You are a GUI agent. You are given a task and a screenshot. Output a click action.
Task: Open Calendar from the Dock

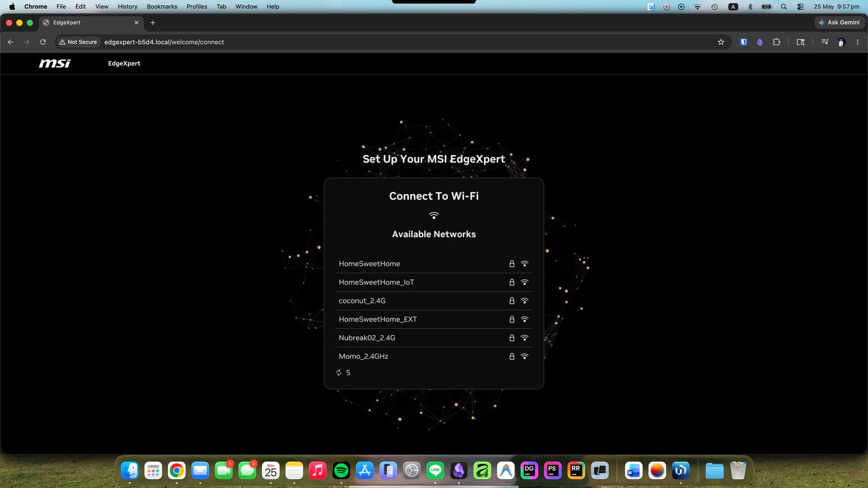point(271,471)
